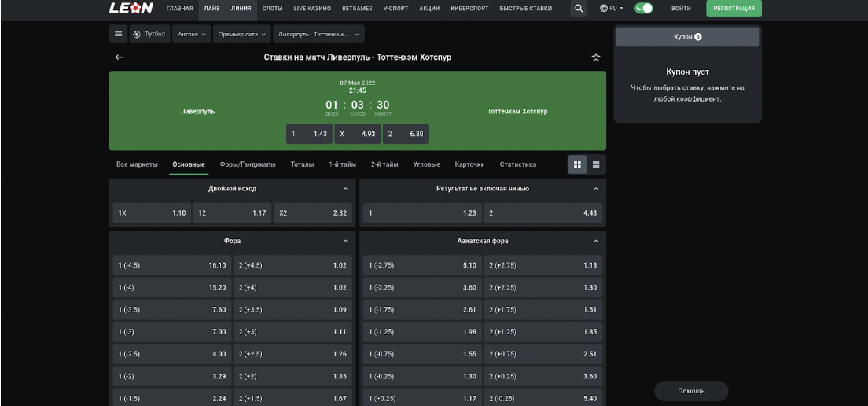Click the LEON logo

point(131,9)
